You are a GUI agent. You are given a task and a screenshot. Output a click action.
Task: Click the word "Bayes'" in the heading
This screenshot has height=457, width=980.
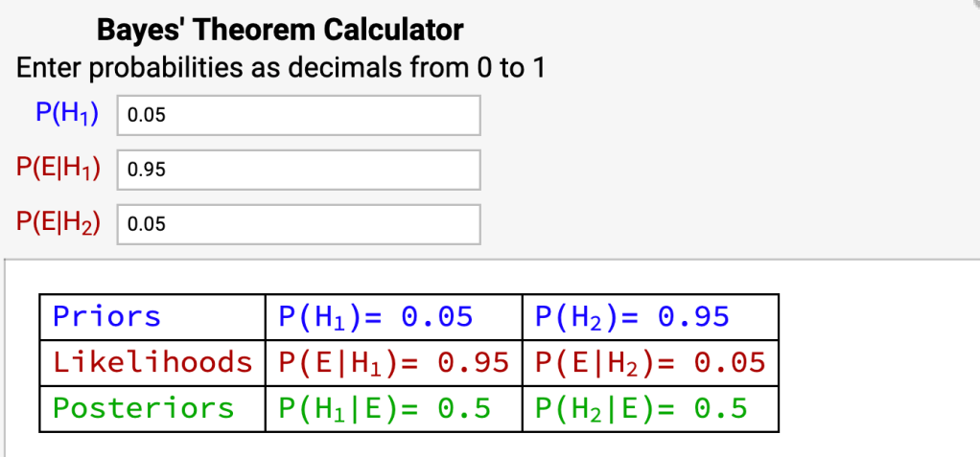coord(142,31)
